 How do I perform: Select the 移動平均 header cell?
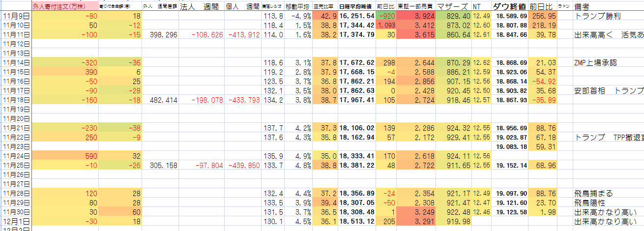pyautogui.click(x=298, y=7)
